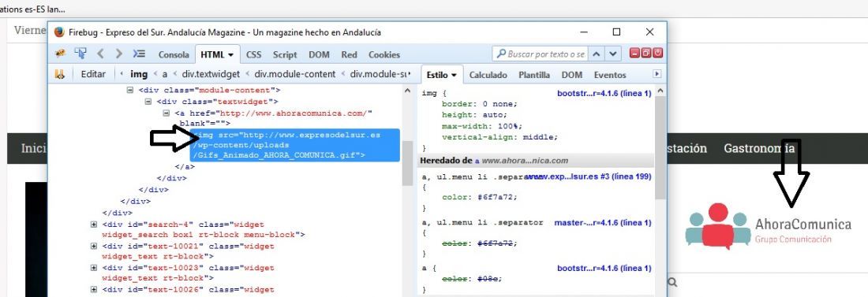Switch to the Red network panel
Screen dimensions: 868x297
(x=349, y=55)
